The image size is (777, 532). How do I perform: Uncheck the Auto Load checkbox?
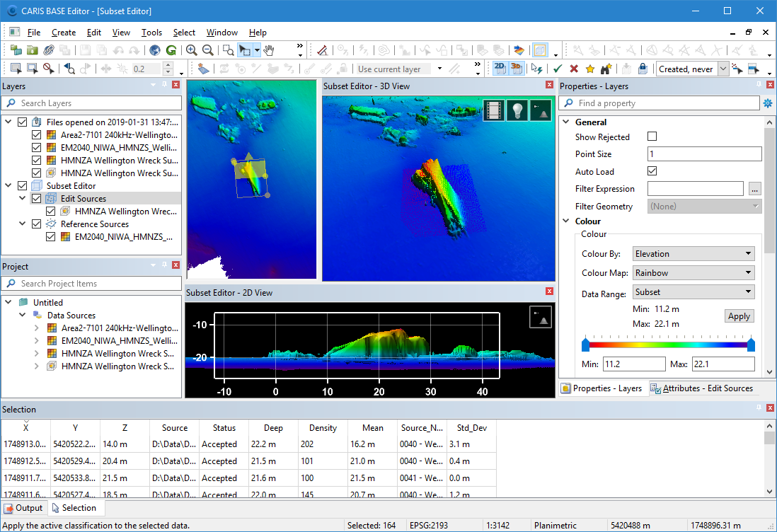652,171
